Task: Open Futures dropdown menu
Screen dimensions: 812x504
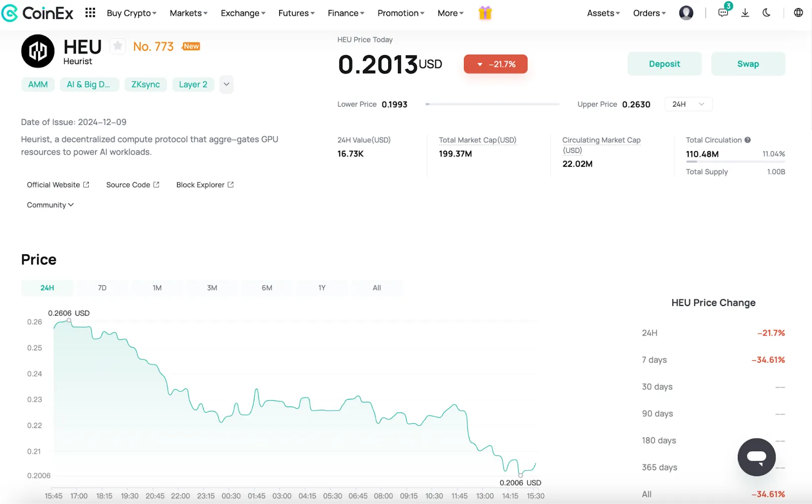Action: 296,13
